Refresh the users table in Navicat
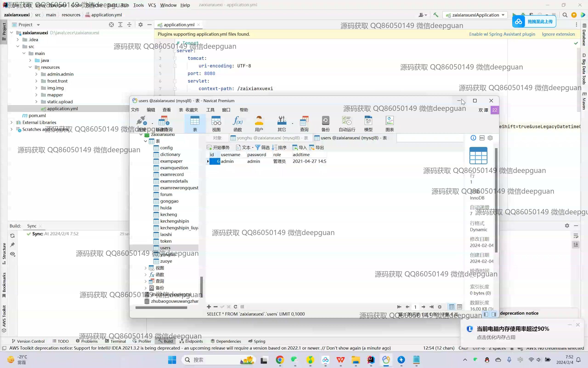This screenshot has height=368, width=588. pyautogui.click(x=235, y=307)
